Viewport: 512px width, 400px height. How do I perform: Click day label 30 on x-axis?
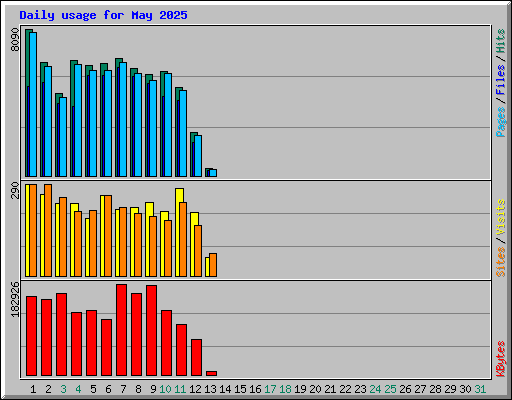pos(465,389)
